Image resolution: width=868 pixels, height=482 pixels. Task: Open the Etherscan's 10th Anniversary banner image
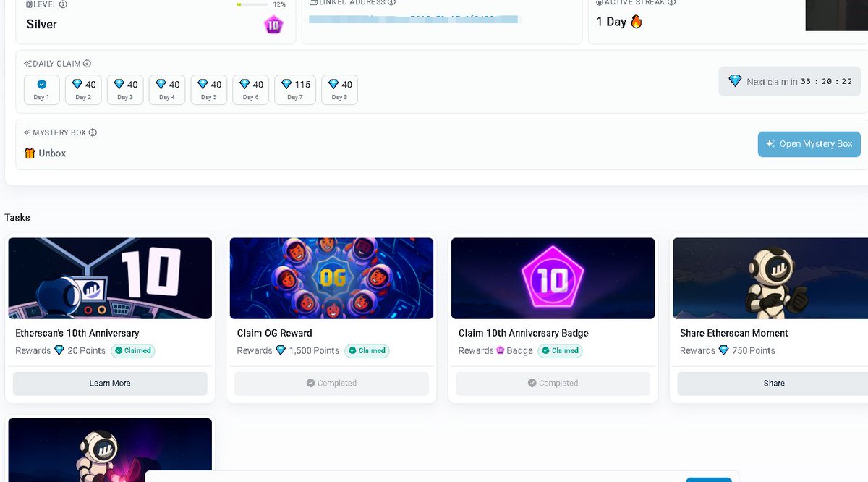pos(110,279)
